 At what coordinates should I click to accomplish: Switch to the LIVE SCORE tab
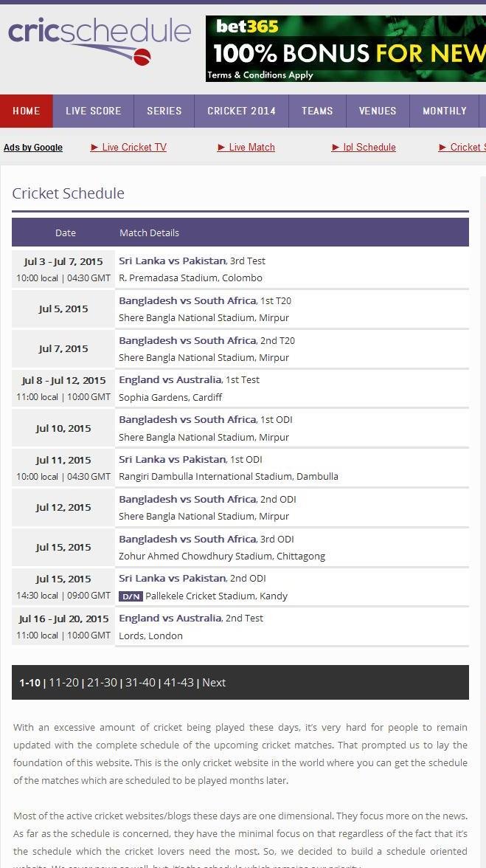point(93,111)
